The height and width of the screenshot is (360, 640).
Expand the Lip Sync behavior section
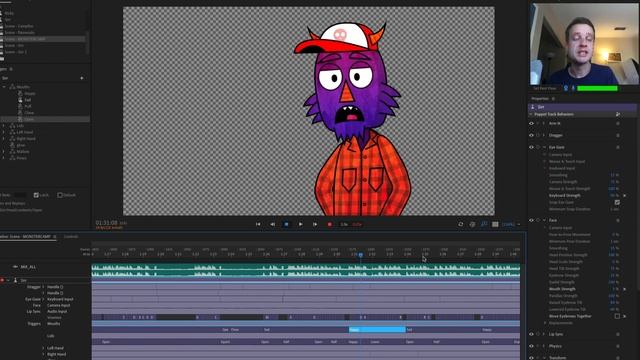544,334
